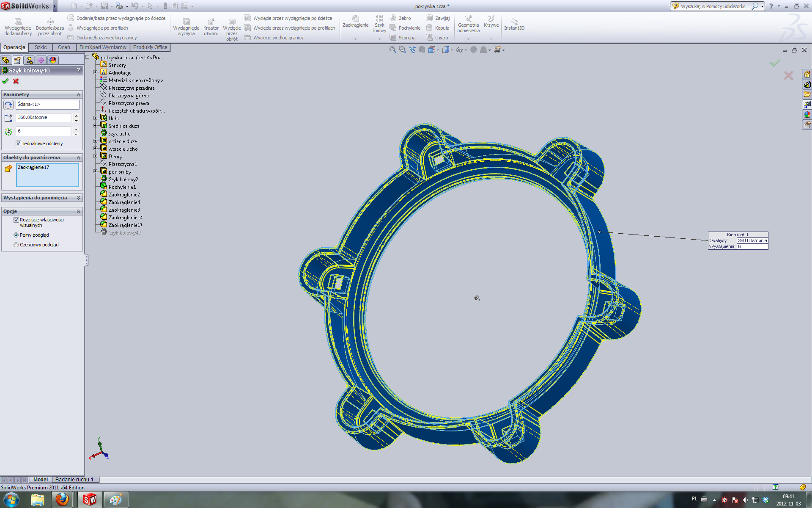Open Firefox from taskbar
Screen dimensions: 812x508
63,500
